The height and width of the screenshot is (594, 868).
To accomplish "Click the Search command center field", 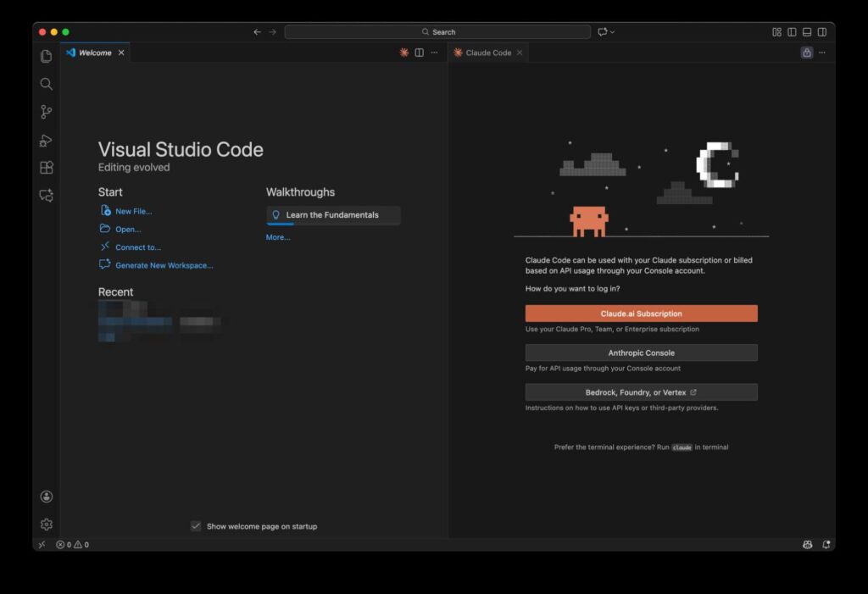I will 437,32.
